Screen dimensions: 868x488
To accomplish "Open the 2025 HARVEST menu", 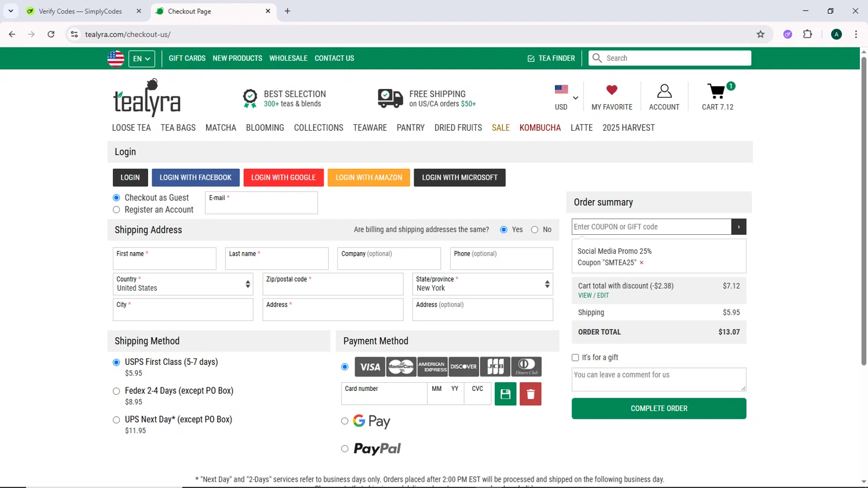I will tap(628, 128).
